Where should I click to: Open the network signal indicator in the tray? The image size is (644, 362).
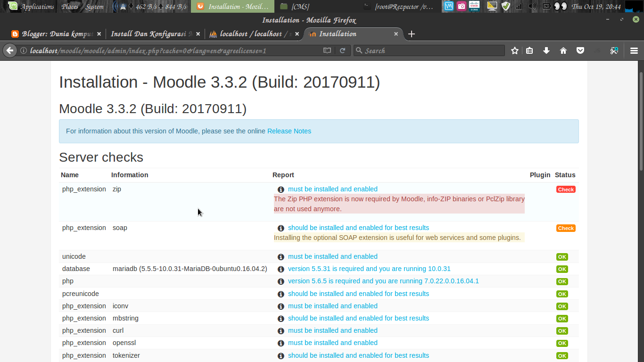point(519,7)
